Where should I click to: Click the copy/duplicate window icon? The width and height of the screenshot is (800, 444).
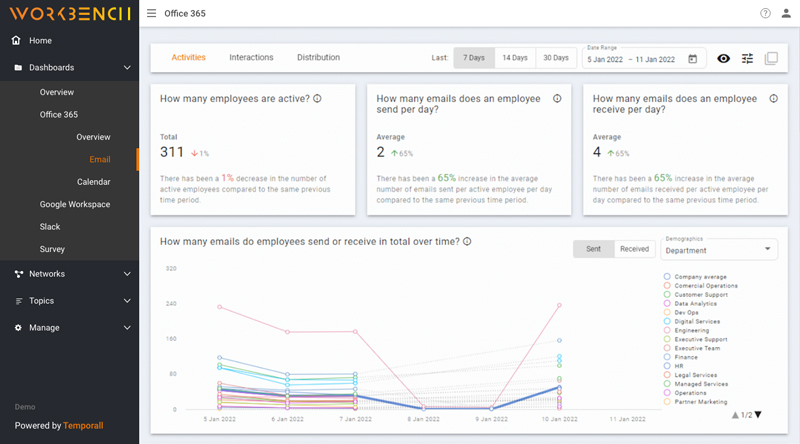pyautogui.click(x=771, y=59)
